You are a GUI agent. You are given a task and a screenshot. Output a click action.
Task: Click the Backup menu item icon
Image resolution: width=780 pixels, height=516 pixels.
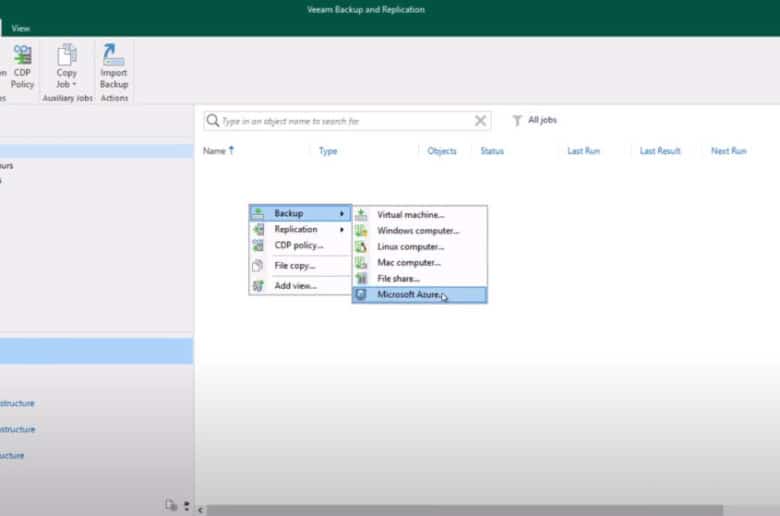pos(258,213)
